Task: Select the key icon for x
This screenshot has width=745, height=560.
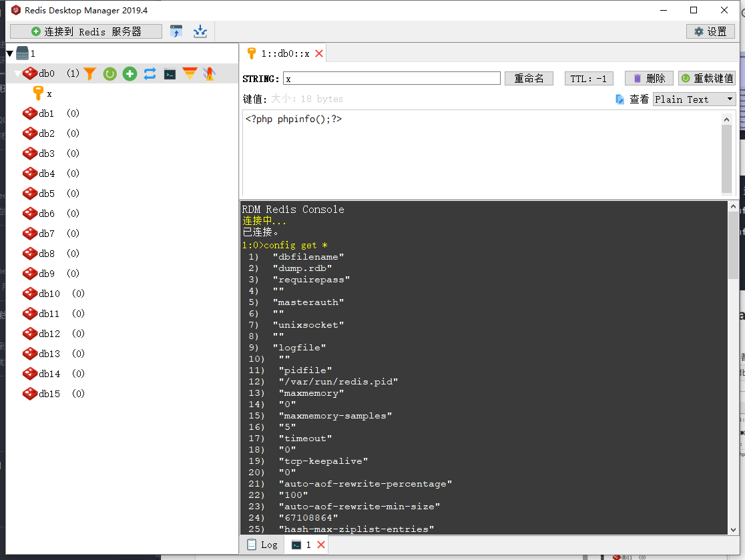Action: pos(38,93)
